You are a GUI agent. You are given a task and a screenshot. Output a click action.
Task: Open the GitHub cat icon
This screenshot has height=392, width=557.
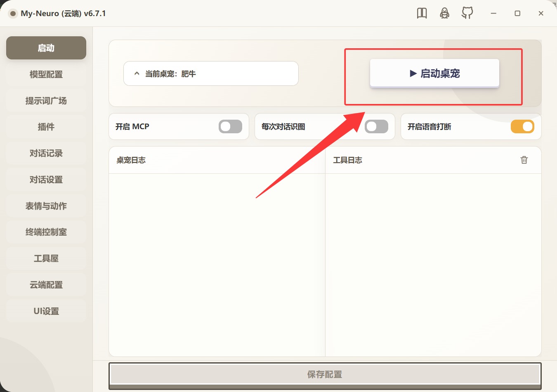467,13
